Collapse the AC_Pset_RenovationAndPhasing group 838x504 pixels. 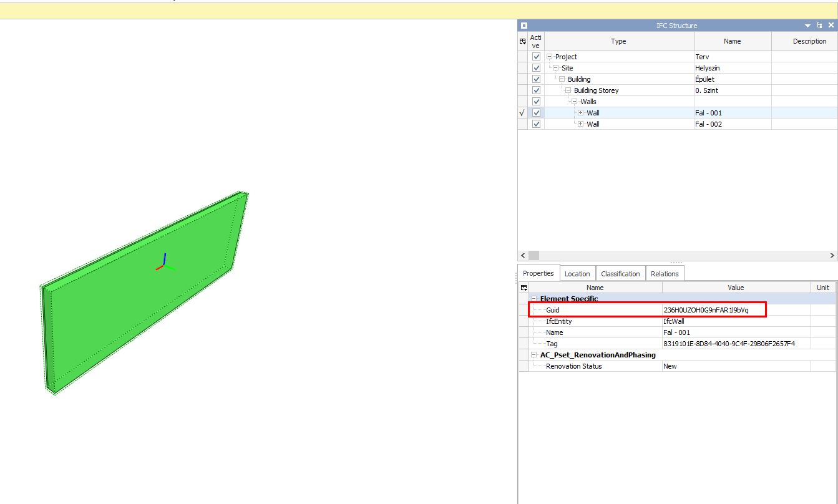(534, 355)
